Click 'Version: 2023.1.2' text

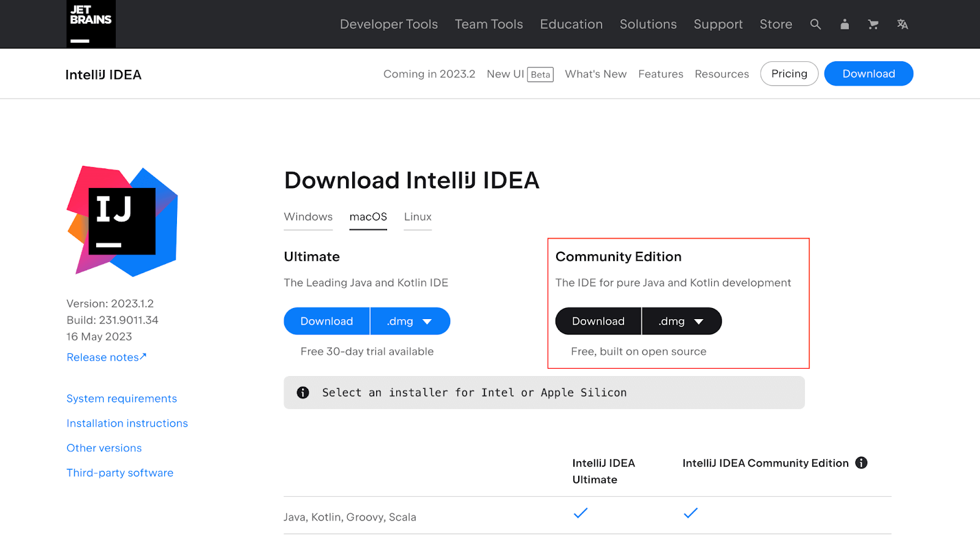(110, 304)
